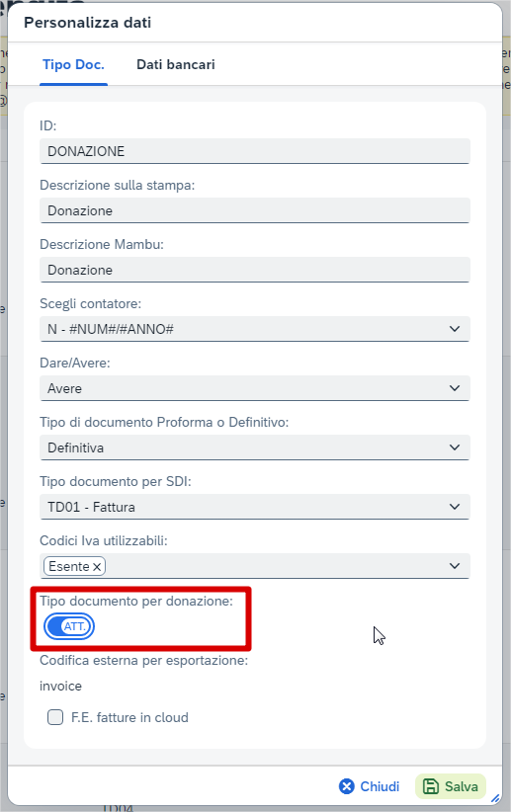Expand the Dare/Avere dropdown showing Avere
This screenshot has height=812, width=511.
(254, 388)
